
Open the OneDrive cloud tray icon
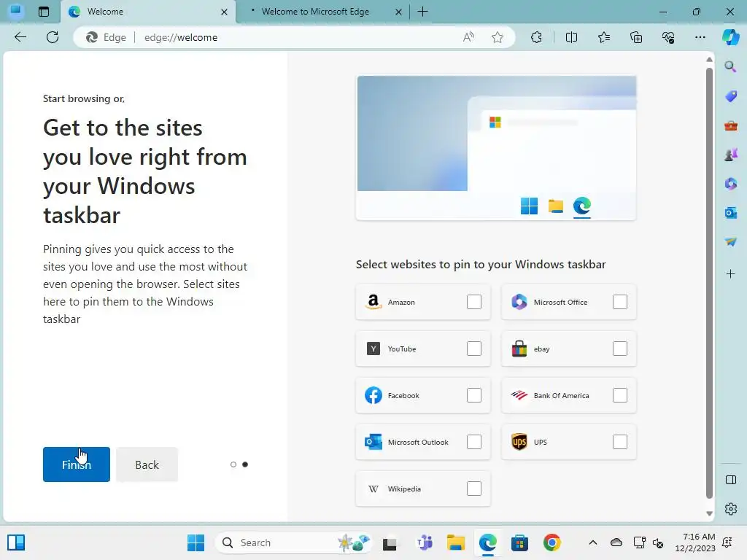616,542
